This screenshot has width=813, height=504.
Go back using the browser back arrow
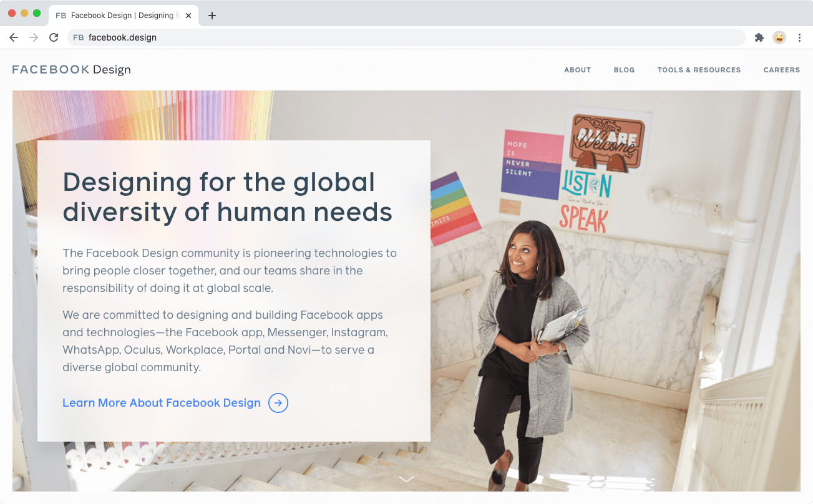click(14, 37)
